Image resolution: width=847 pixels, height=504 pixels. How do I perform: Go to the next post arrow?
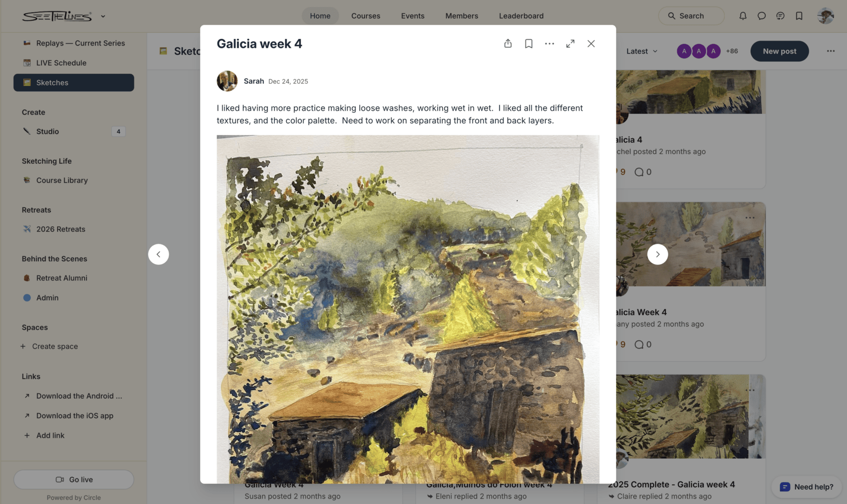658,254
